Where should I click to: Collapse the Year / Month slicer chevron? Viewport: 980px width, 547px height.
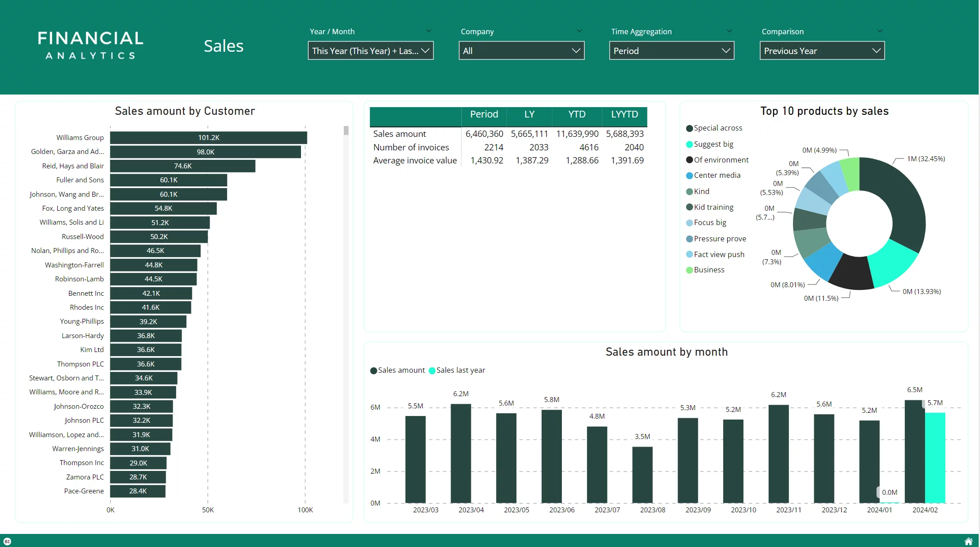pos(428,31)
